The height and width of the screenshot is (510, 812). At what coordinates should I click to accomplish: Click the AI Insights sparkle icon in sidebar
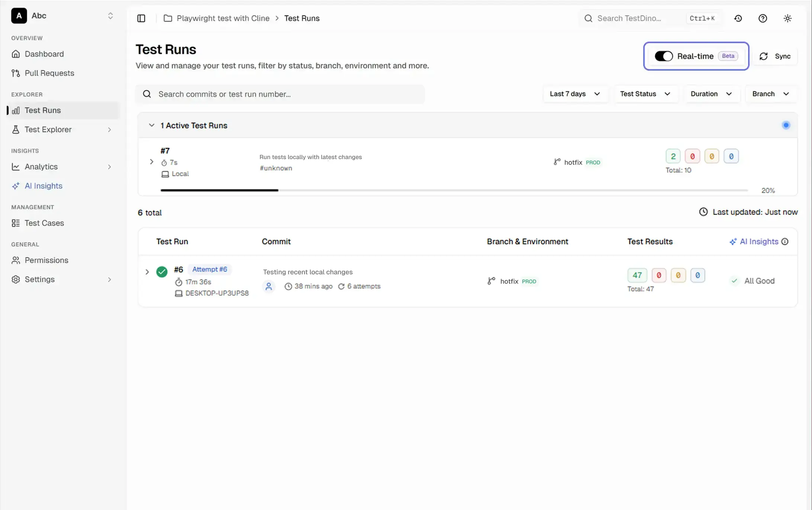coord(16,186)
